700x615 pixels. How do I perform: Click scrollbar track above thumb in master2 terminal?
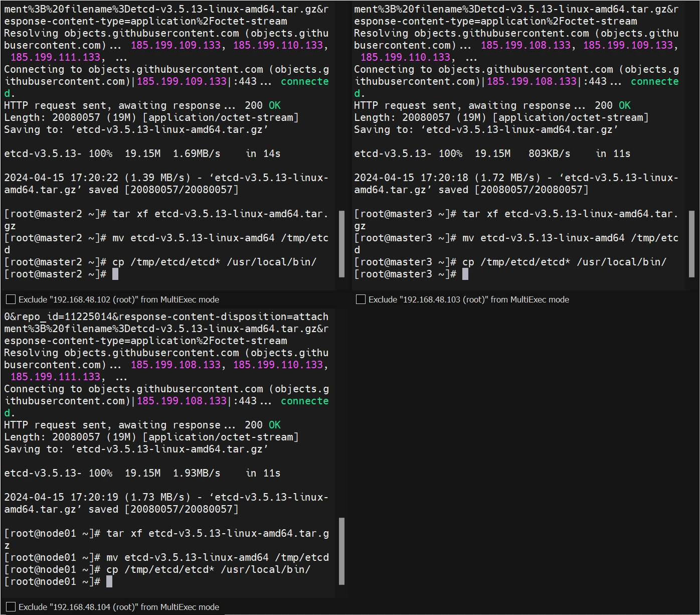click(341, 100)
